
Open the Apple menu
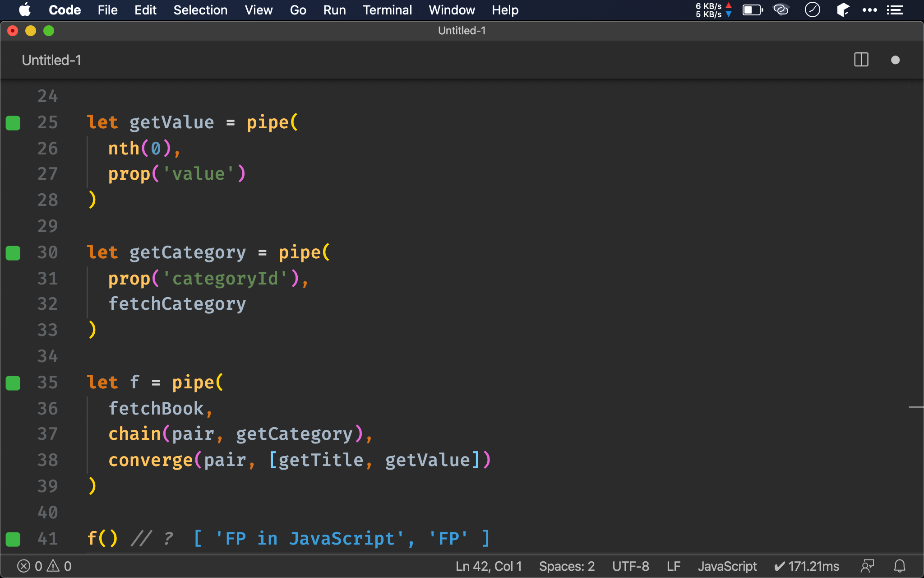tap(25, 10)
